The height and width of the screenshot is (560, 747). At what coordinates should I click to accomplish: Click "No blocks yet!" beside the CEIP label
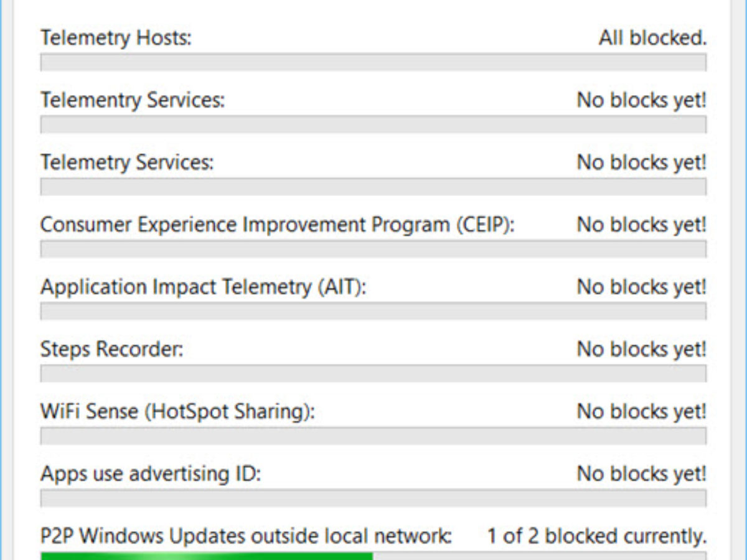click(641, 225)
